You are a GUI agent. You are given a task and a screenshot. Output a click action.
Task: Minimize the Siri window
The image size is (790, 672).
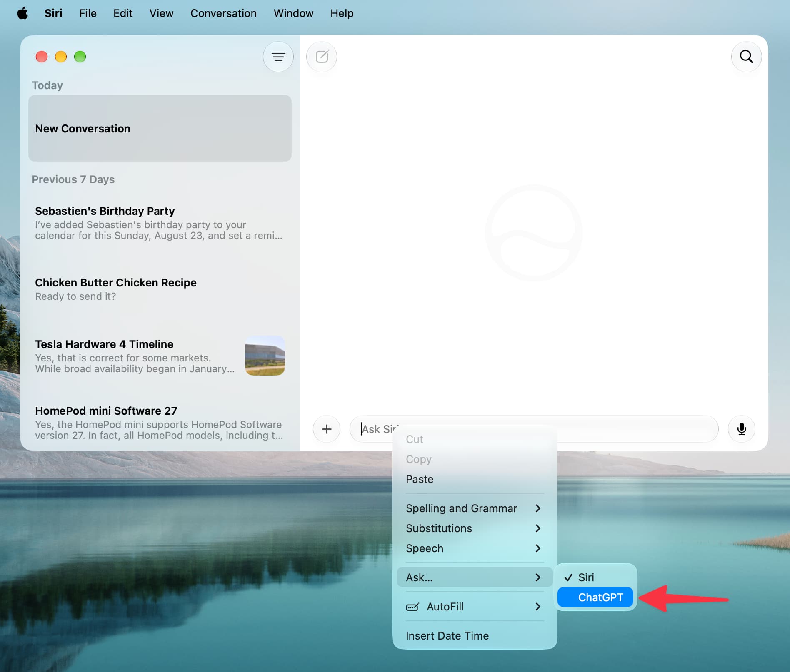pyautogui.click(x=61, y=57)
